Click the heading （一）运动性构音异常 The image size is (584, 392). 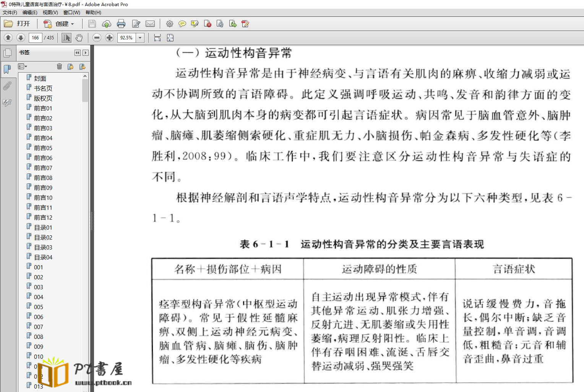pyautogui.click(x=234, y=53)
